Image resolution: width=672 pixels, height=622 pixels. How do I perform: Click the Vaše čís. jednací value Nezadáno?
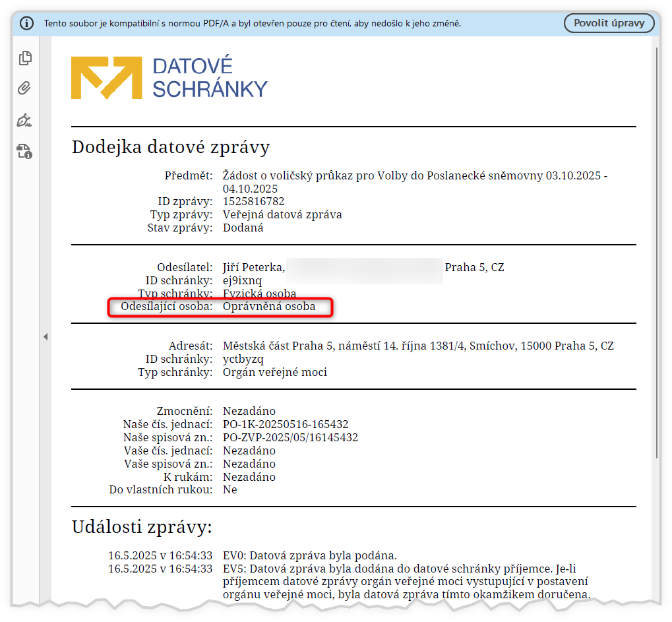pyautogui.click(x=249, y=451)
